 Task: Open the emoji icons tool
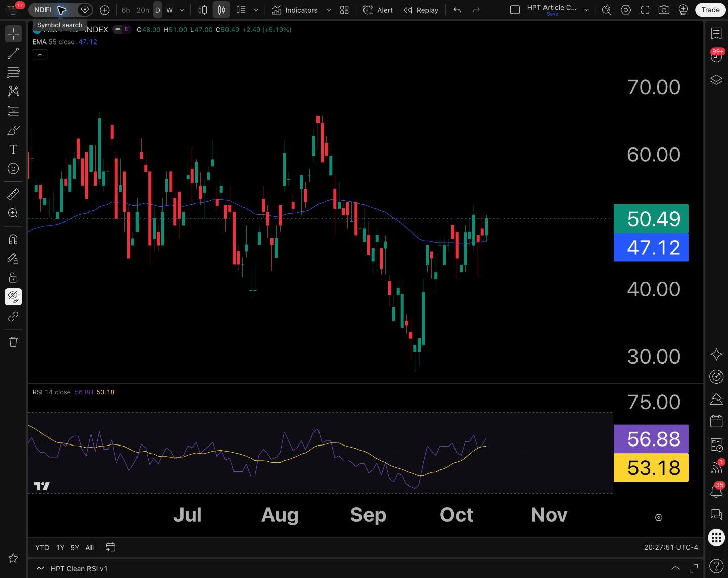click(13, 169)
